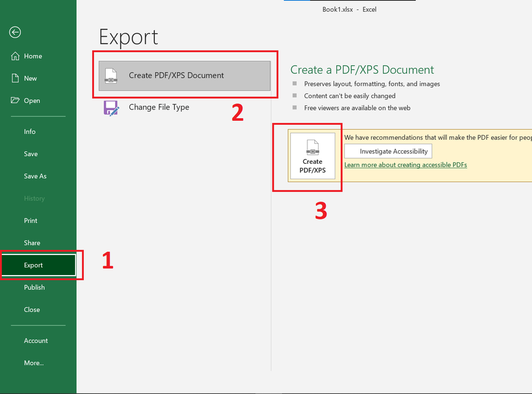The height and width of the screenshot is (394, 532).
Task: Click the Preserves layout, formatting, fonts text
Action: tap(372, 84)
